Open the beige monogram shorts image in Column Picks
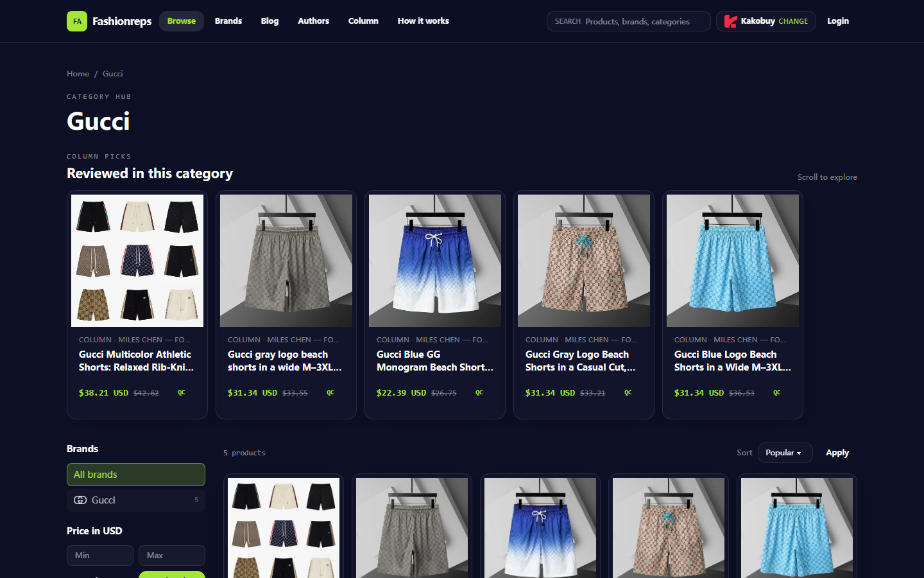The height and width of the screenshot is (578, 924). 584,261
